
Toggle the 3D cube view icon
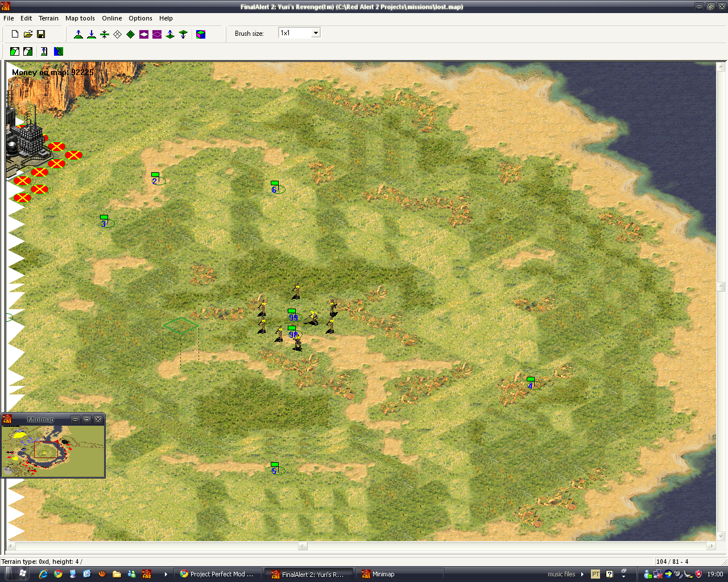[201, 34]
